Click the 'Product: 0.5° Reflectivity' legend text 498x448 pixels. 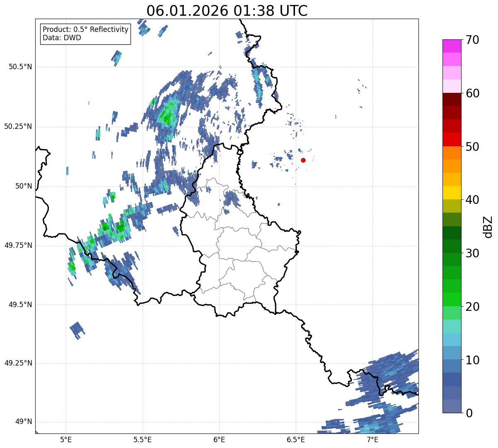pyautogui.click(x=85, y=30)
